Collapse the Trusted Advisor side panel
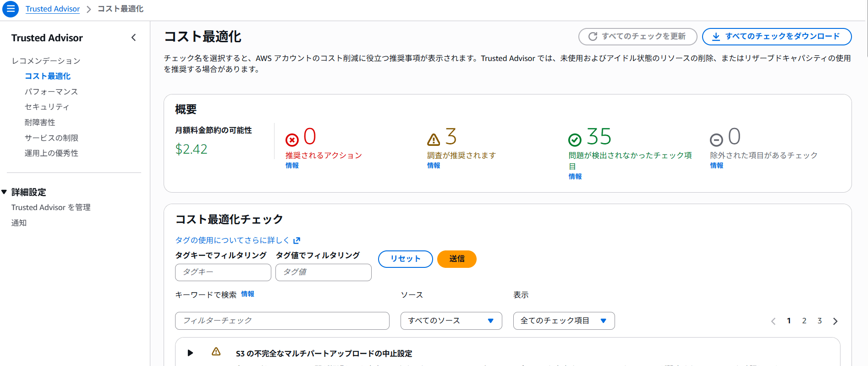Image resolution: width=868 pixels, height=366 pixels. 133,38
